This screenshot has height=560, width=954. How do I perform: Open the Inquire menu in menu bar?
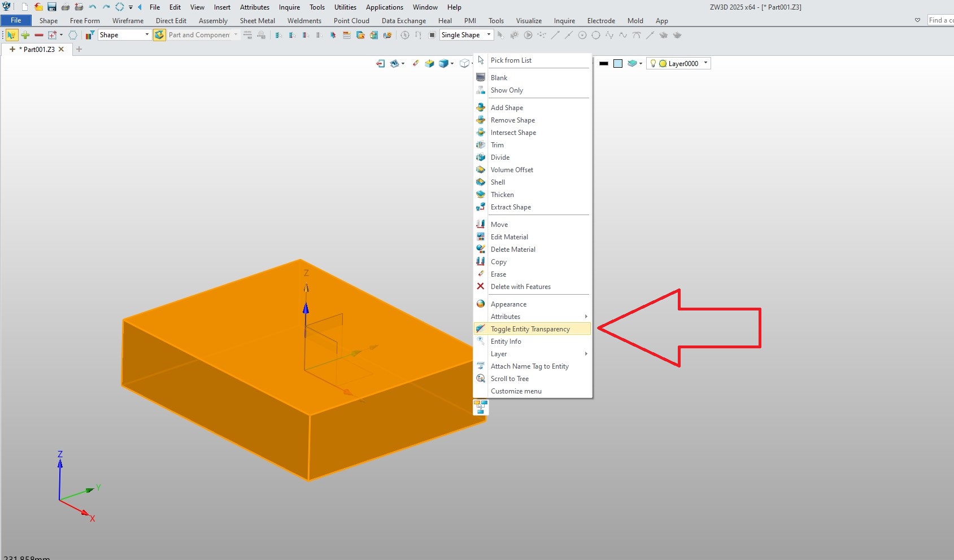(x=289, y=7)
